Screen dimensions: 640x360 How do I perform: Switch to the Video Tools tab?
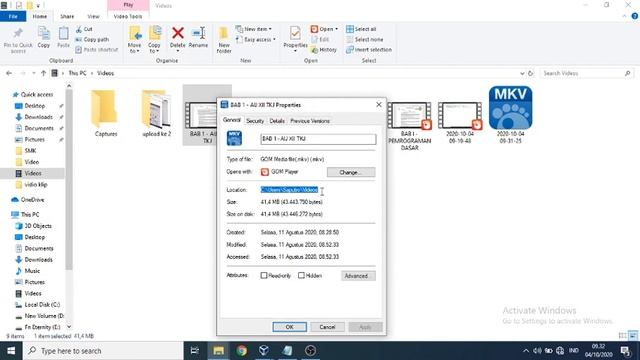128,16
